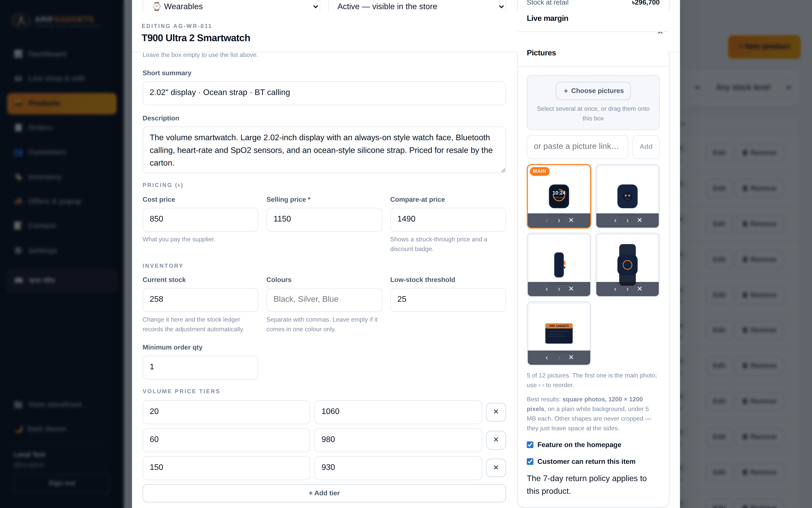Move the orange-ring strap watch picture earlier
This screenshot has width=812, height=508.
615,289
